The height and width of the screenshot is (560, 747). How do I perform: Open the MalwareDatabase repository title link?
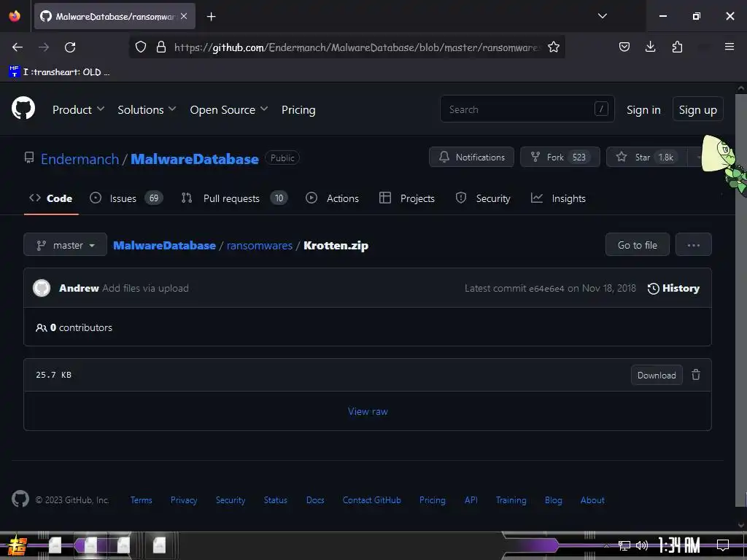(194, 158)
